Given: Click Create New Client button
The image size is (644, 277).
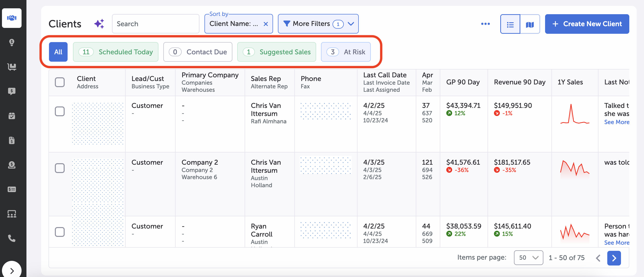Looking at the screenshot, I should [587, 24].
